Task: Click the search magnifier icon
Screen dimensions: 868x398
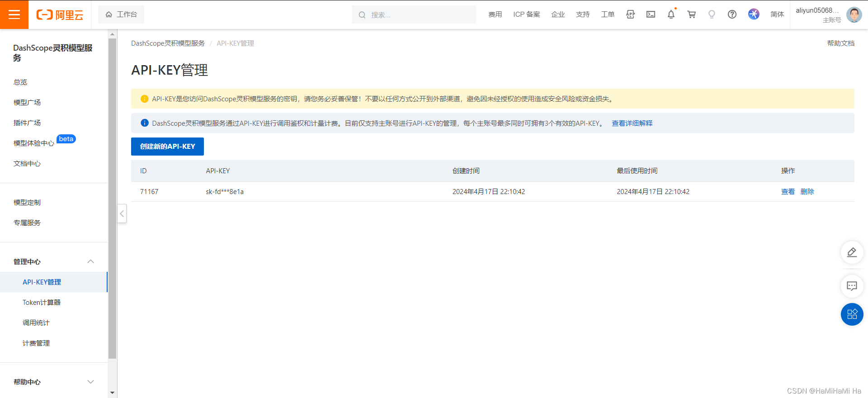Action: pyautogui.click(x=362, y=15)
